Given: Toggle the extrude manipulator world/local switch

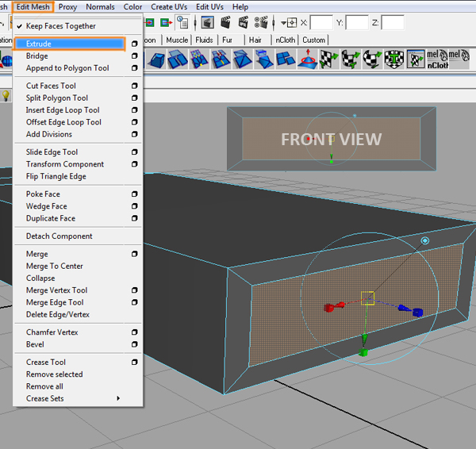Looking at the screenshot, I should 425,240.
